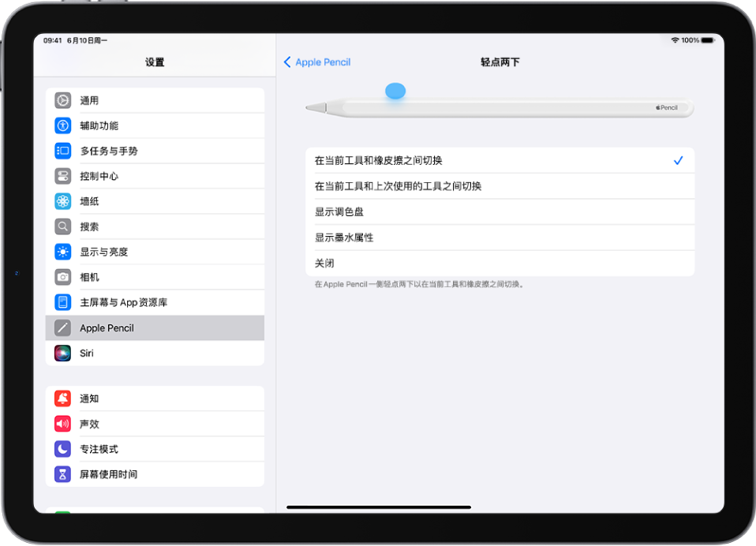Tap the 屏幕使用时间 hourglass icon
This screenshot has width=756, height=546.
(62, 474)
